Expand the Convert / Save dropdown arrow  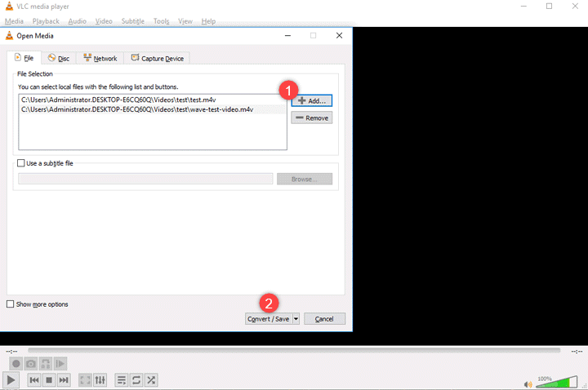tap(296, 319)
